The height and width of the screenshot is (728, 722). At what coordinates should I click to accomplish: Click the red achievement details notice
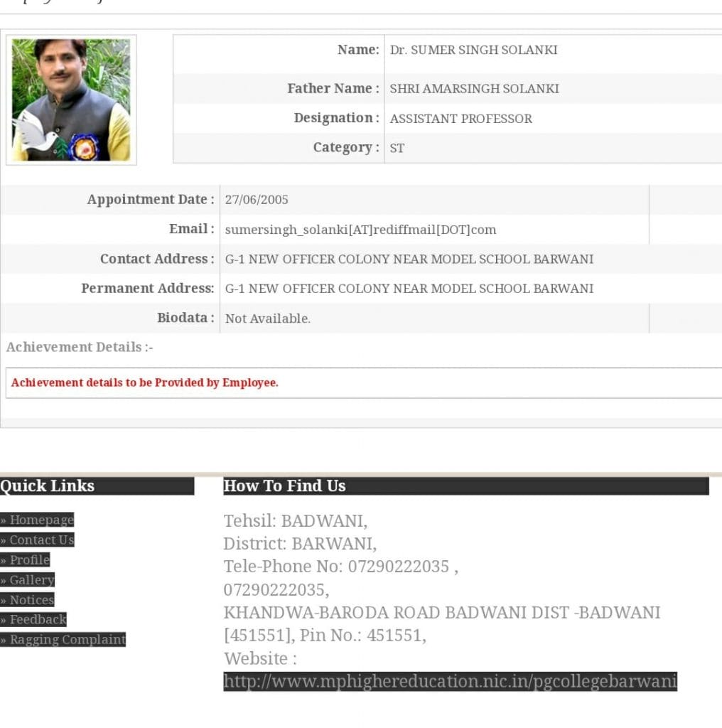[x=145, y=382]
